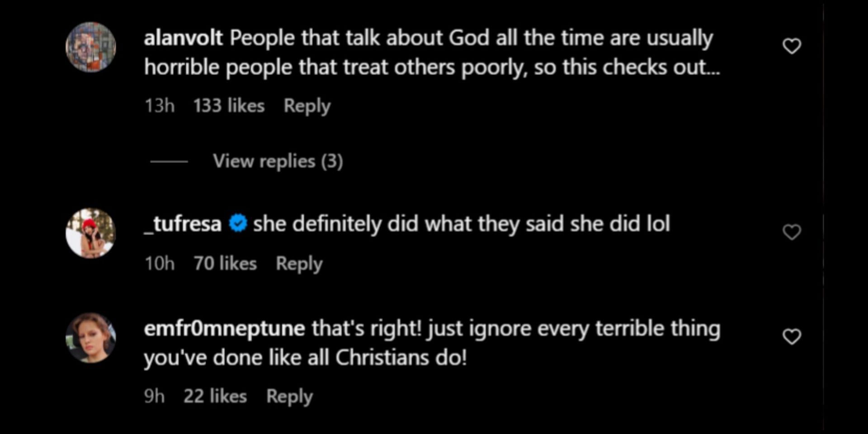View the 22 likes list
868x434 pixels.
(x=215, y=396)
